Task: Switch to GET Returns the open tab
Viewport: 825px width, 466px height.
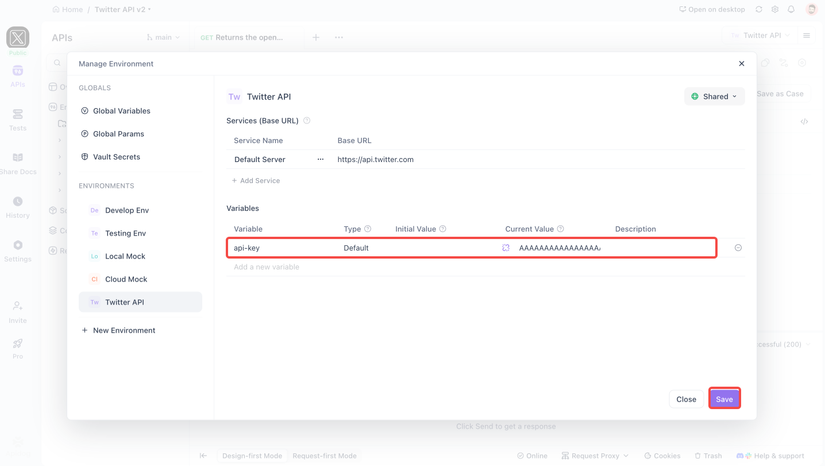Action: (242, 37)
